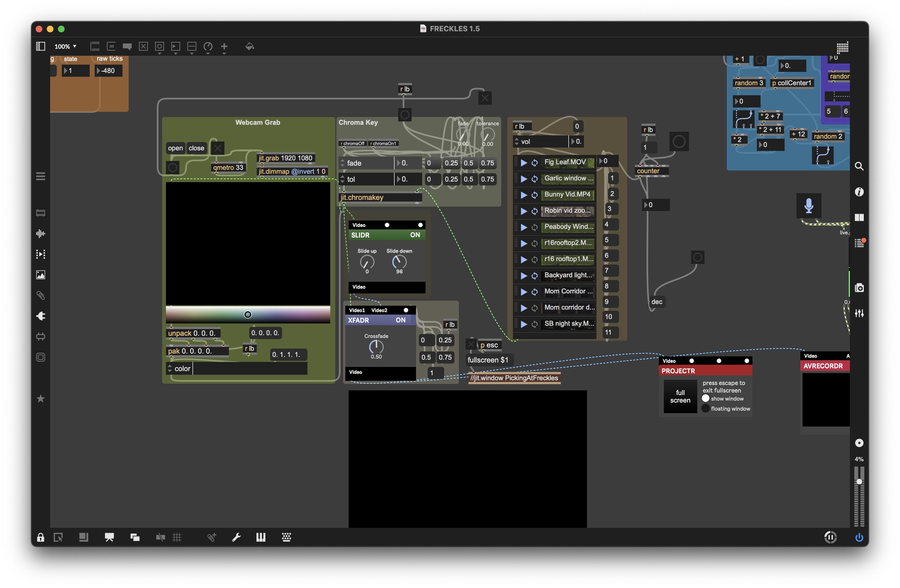
Task: Enable the show window radio button
Action: tap(705, 398)
